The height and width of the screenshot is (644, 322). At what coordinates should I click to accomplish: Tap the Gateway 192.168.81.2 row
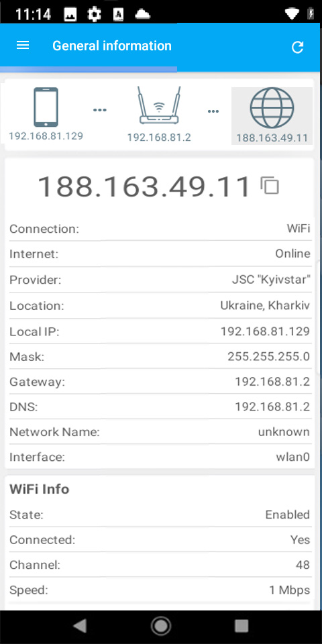click(160, 382)
